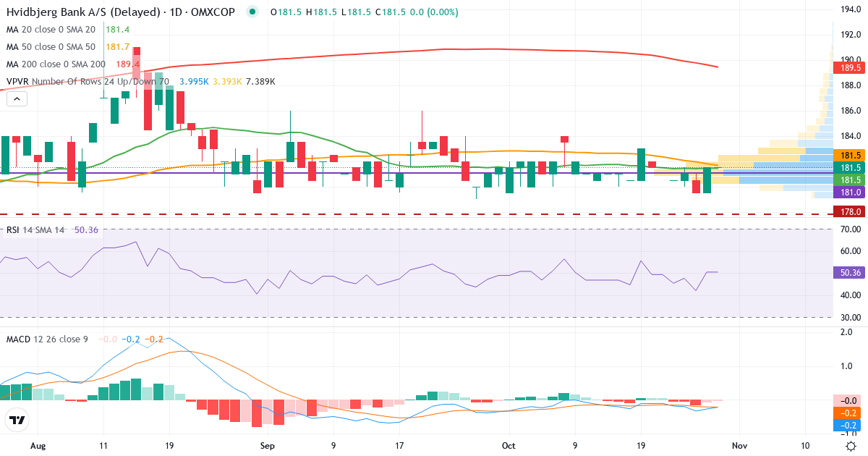The width and height of the screenshot is (868, 456).
Task: Click the 181.4 MA 20 value
Action: coord(117,29)
